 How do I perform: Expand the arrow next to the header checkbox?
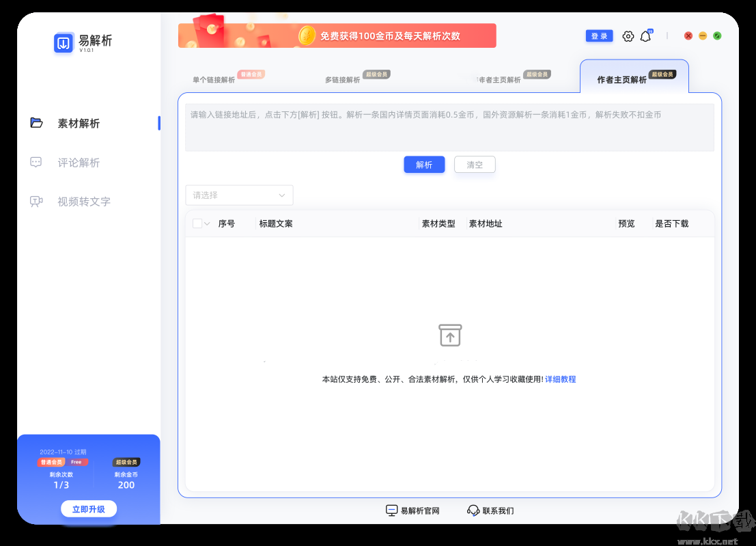point(206,223)
